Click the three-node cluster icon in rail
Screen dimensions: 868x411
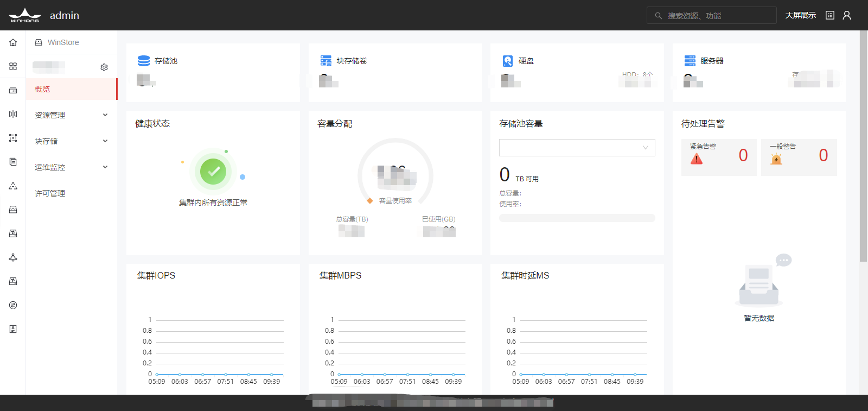click(x=13, y=257)
